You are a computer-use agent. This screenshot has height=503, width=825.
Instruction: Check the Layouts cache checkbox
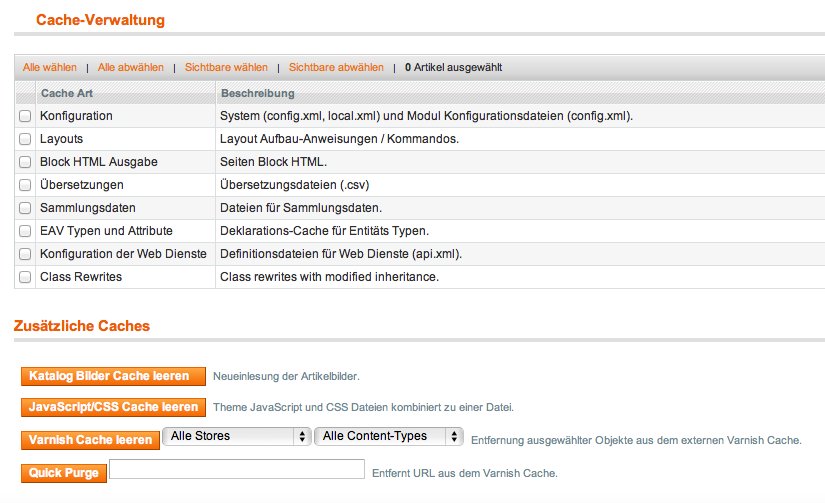[x=25, y=139]
